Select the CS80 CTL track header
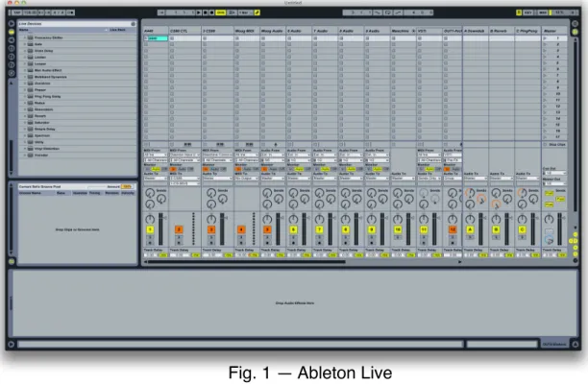Screen dimensions: 588x385 point(184,31)
